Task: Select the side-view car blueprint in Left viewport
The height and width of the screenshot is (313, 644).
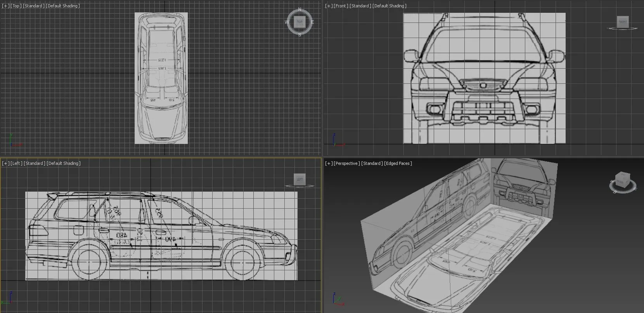Action: click(x=161, y=235)
